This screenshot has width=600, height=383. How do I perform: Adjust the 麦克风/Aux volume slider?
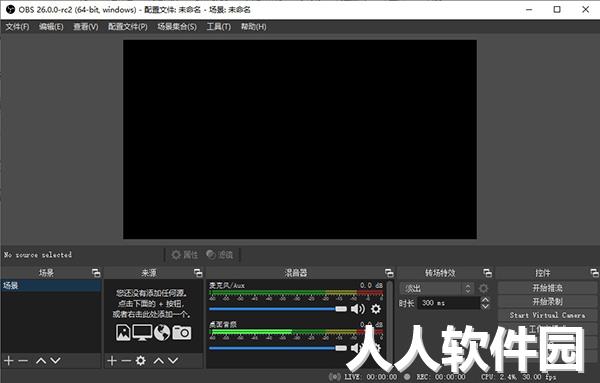pos(278,309)
